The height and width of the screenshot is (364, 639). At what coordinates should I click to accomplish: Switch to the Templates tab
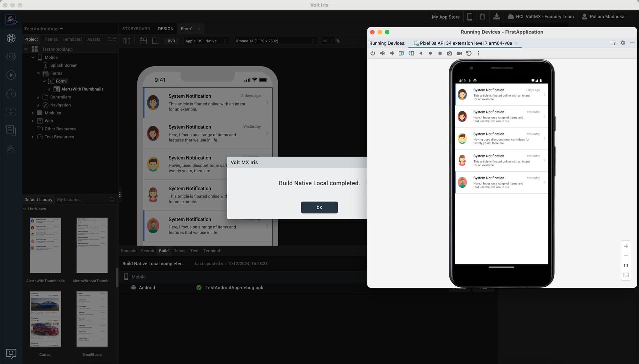(x=72, y=39)
